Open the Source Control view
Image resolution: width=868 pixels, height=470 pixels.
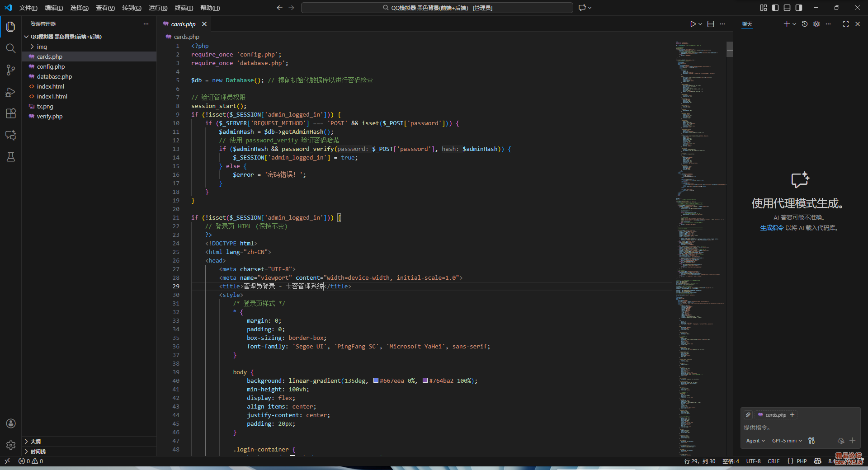click(x=10, y=70)
